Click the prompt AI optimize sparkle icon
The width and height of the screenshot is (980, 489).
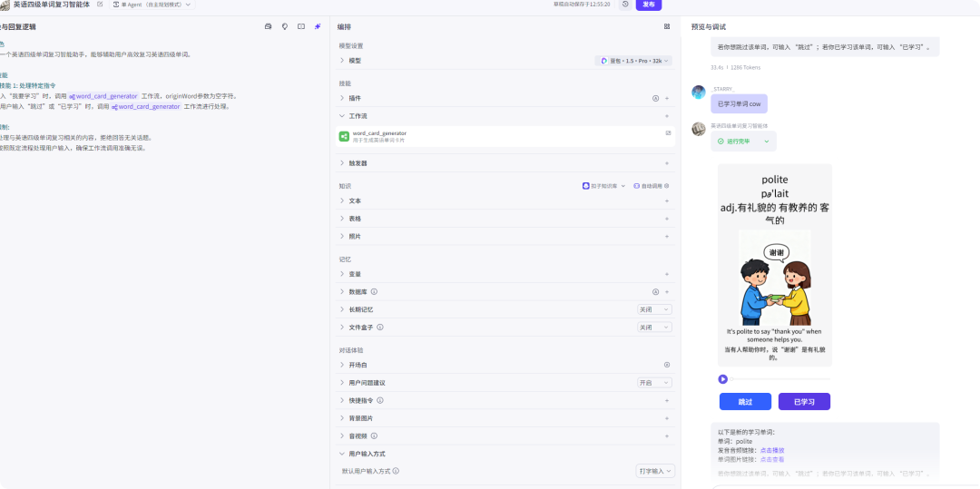pos(318,26)
